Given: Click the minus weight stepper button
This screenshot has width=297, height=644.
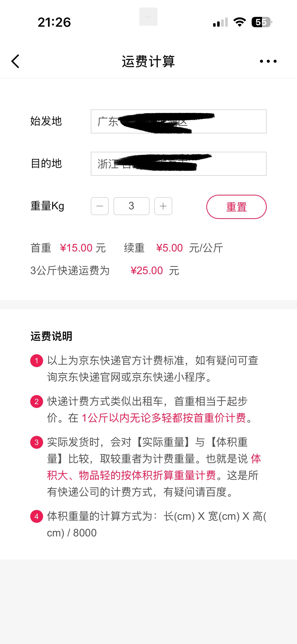Looking at the screenshot, I should click(x=100, y=206).
